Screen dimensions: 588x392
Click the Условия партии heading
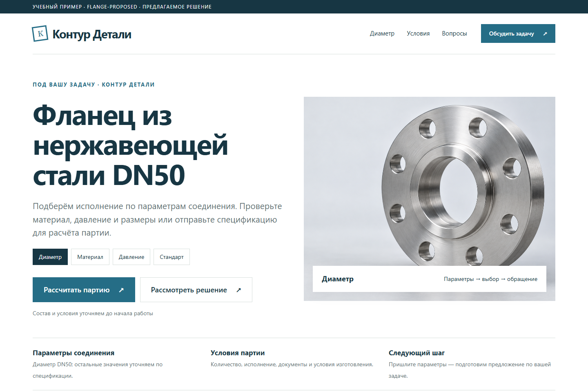pos(238,353)
